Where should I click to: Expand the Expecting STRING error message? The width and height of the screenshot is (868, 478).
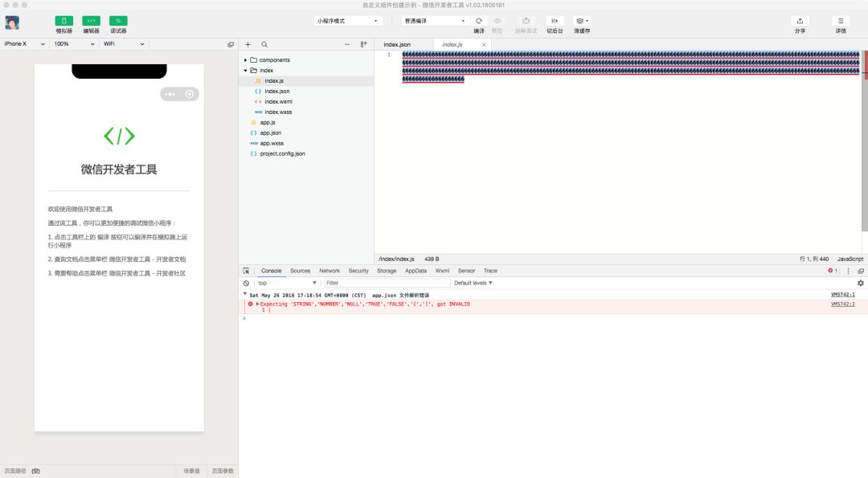tap(257, 304)
